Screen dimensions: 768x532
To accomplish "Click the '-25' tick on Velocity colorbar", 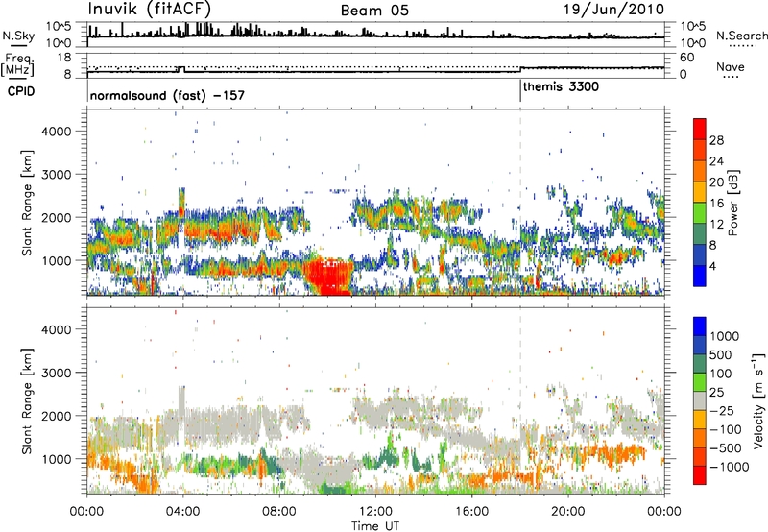I will [722, 410].
